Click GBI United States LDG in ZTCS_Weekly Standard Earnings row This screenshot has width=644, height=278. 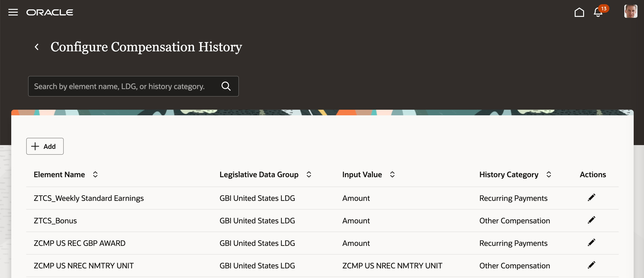[x=257, y=198]
